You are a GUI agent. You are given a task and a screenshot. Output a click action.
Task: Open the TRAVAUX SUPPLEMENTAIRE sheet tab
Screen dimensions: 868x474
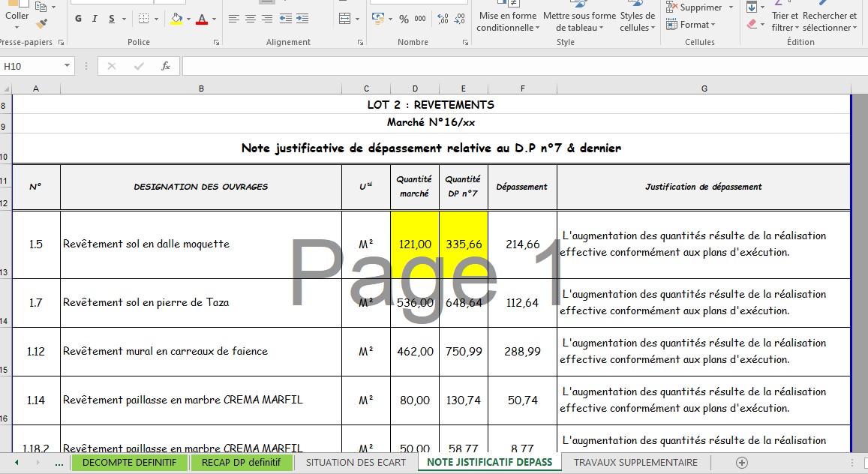click(x=635, y=463)
